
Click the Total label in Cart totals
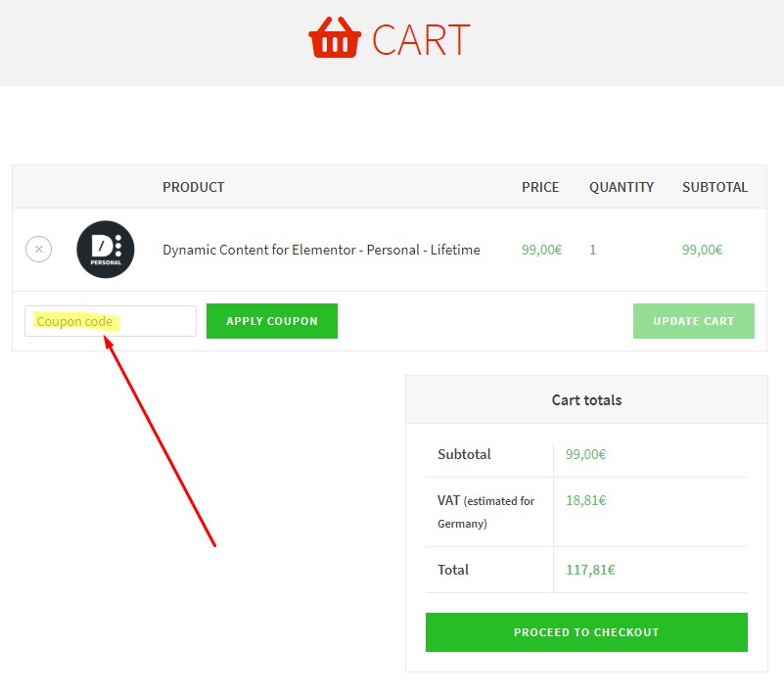point(453,570)
